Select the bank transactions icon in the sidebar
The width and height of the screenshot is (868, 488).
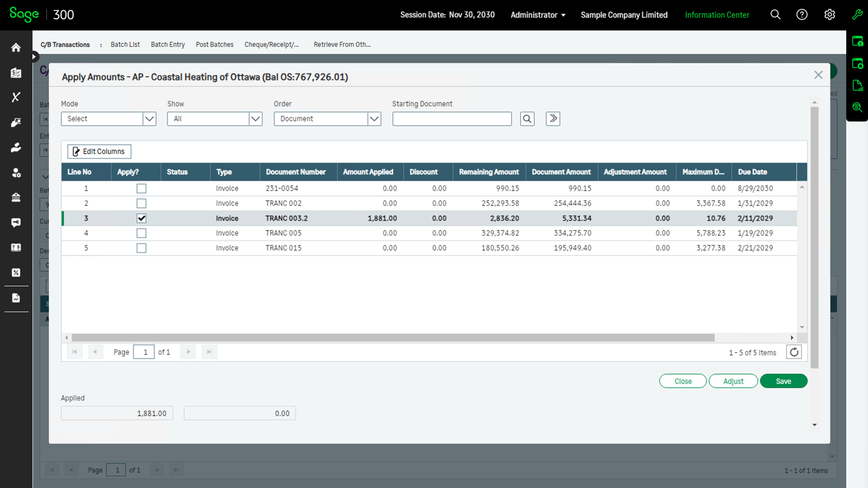[x=16, y=72]
